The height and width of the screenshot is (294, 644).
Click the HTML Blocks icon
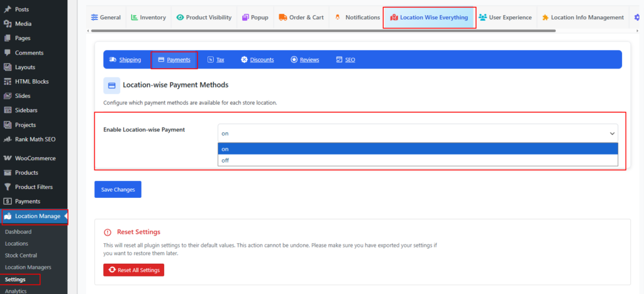coord(8,82)
